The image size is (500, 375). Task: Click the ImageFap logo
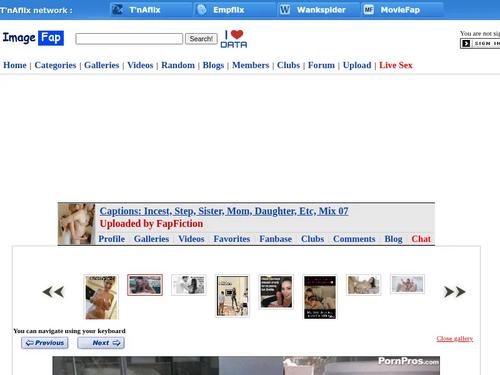pyautogui.click(x=33, y=38)
